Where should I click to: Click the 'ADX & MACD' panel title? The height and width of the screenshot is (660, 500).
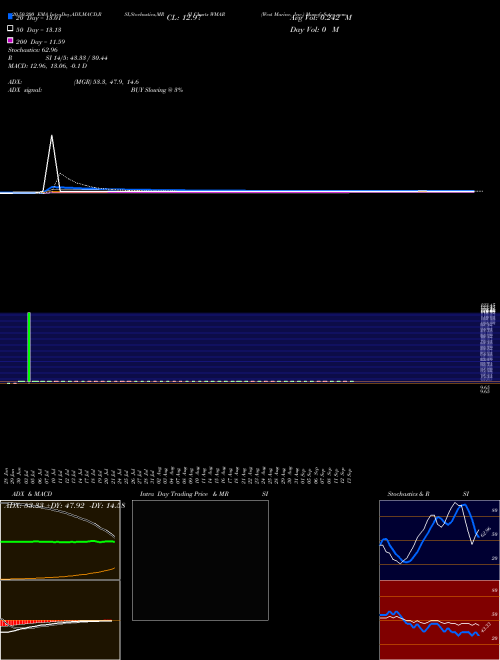32,494
